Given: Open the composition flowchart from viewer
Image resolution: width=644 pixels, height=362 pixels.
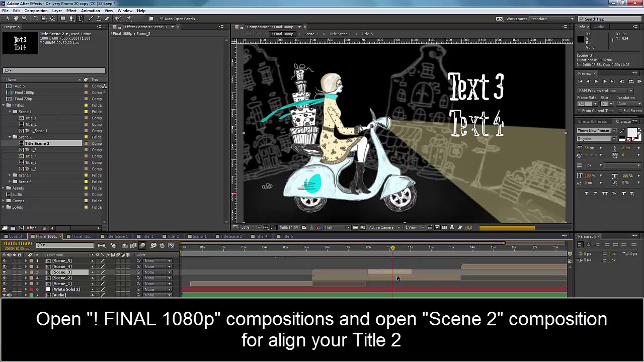Looking at the screenshot, I should coord(452,227).
